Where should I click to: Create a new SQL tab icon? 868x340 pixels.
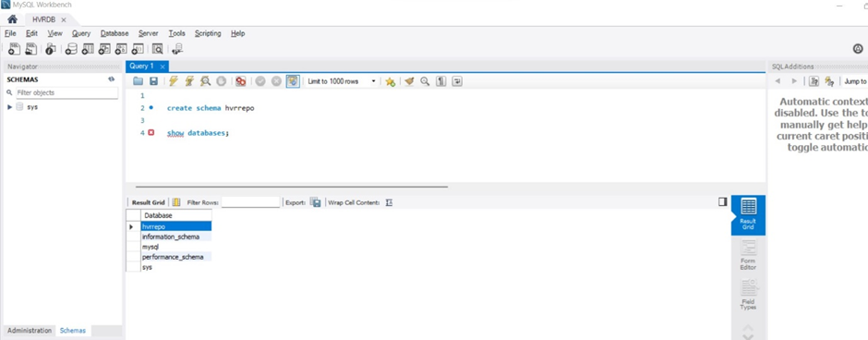click(15, 49)
